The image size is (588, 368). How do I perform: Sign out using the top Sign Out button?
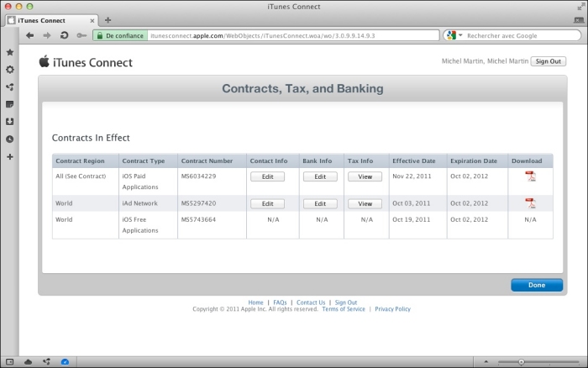pos(549,61)
